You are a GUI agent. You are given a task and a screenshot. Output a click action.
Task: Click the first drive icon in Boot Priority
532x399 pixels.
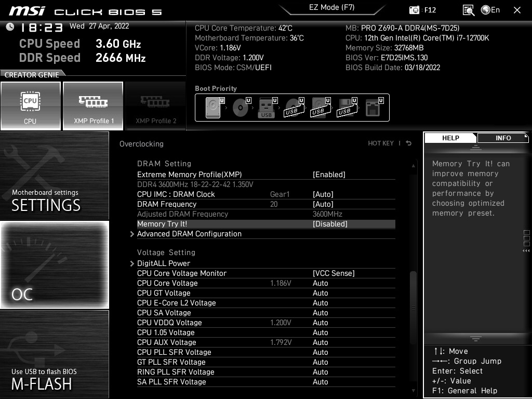(x=212, y=107)
